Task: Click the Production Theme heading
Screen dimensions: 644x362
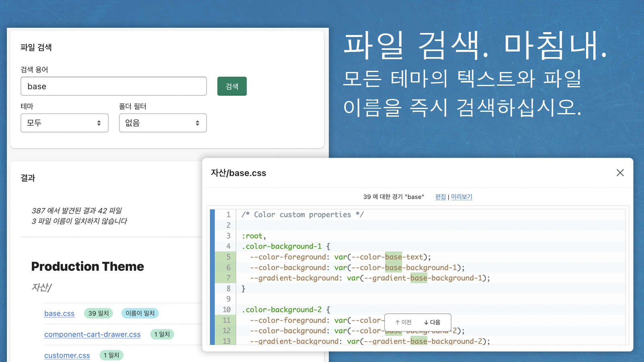Action: [x=87, y=266]
